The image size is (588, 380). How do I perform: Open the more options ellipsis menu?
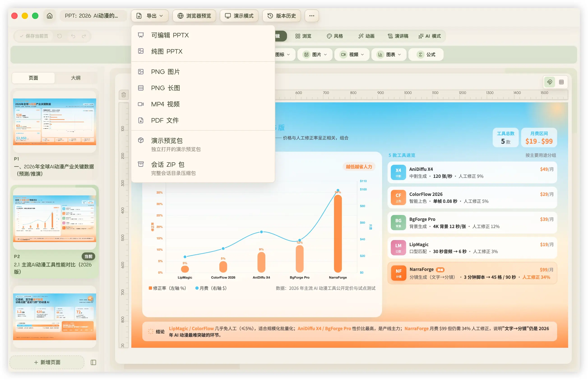312,16
